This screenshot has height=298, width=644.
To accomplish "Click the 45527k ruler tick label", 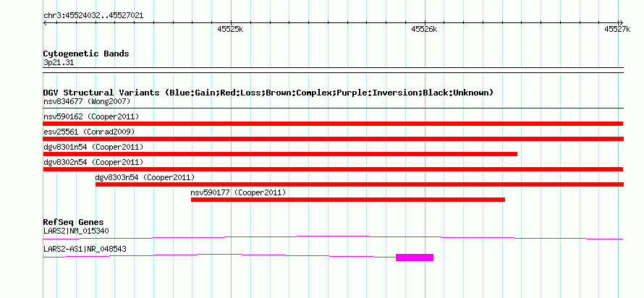I will (617, 29).
